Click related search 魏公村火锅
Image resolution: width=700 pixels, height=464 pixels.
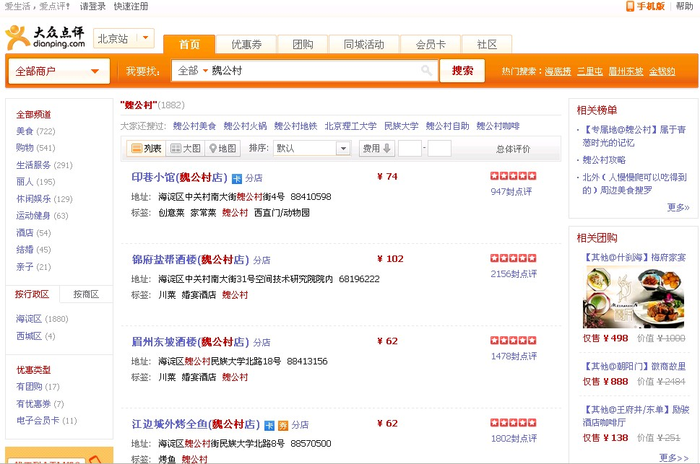pyautogui.click(x=245, y=126)
